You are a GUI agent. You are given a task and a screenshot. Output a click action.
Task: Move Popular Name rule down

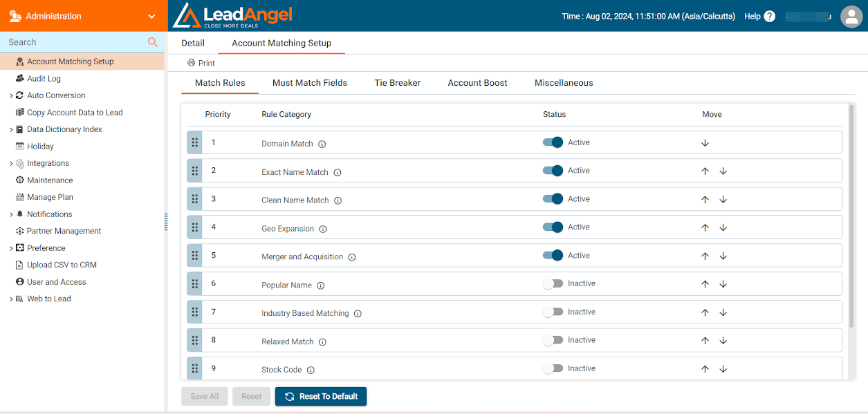pos(723,285)
